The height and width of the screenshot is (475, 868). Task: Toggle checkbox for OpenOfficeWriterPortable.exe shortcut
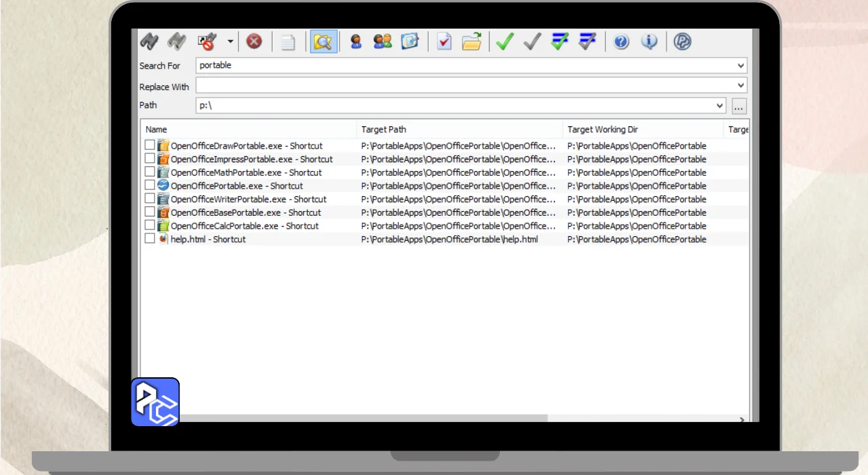point(150,199)
